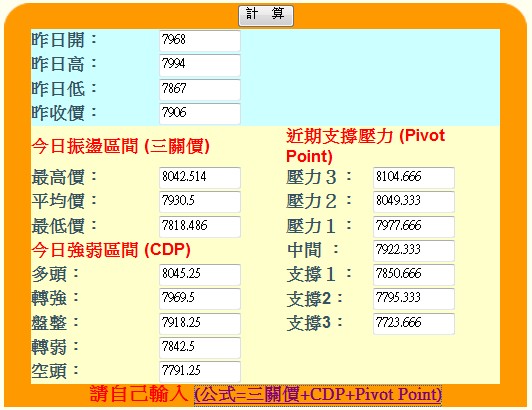The width and height of the screenshot is (532, 410).
Task: Select the 壓力3 field with 8104.666
Action: [x=414, y=178]
